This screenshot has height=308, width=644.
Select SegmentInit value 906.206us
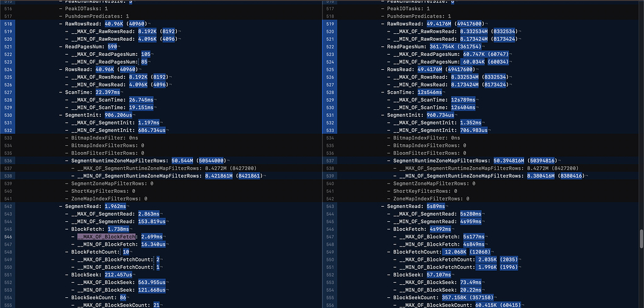118,115
